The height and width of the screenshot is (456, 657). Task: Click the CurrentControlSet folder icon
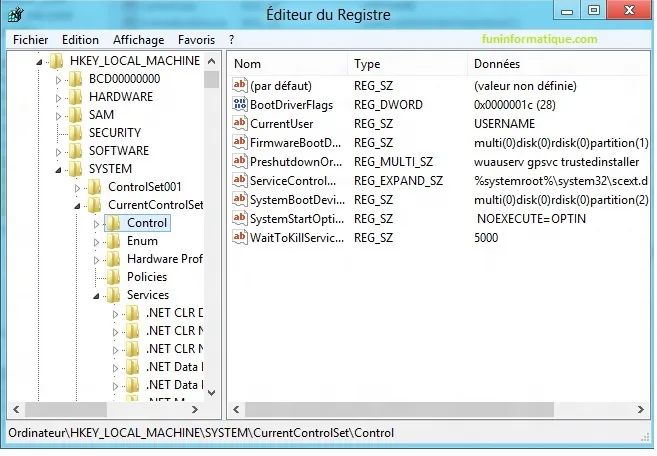click(x=95, y=205)
